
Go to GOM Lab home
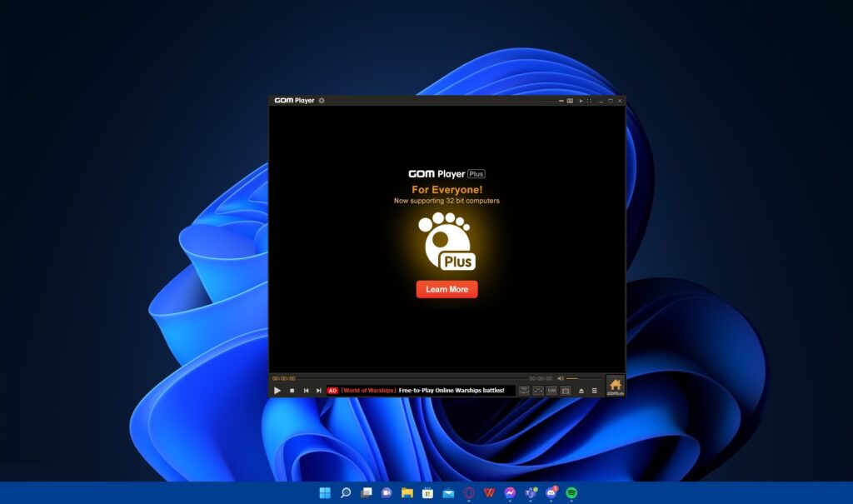pyautogui.click(x=616, y=386)
